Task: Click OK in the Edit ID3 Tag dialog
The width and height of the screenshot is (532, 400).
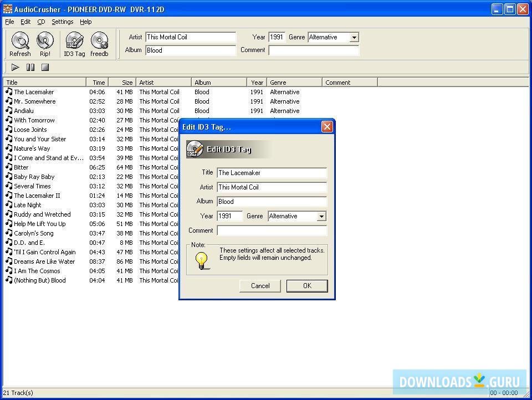Action: (x=307, y=286)
